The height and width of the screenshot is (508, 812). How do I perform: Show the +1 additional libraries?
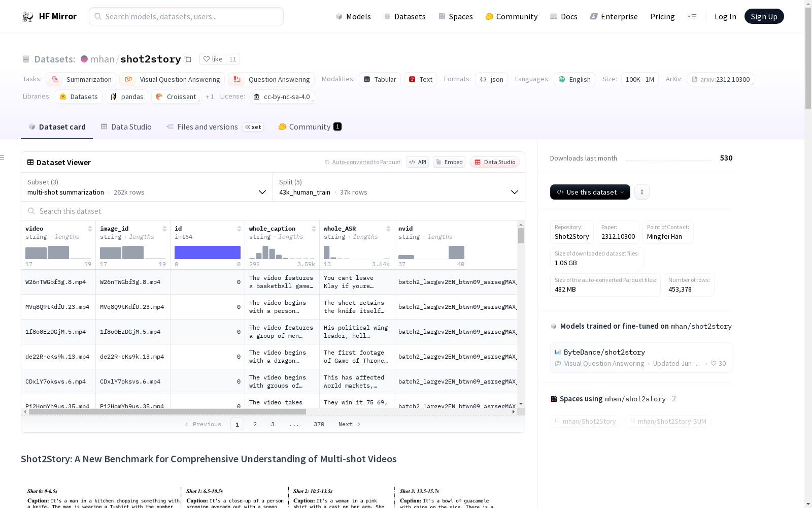coord(210,97)
